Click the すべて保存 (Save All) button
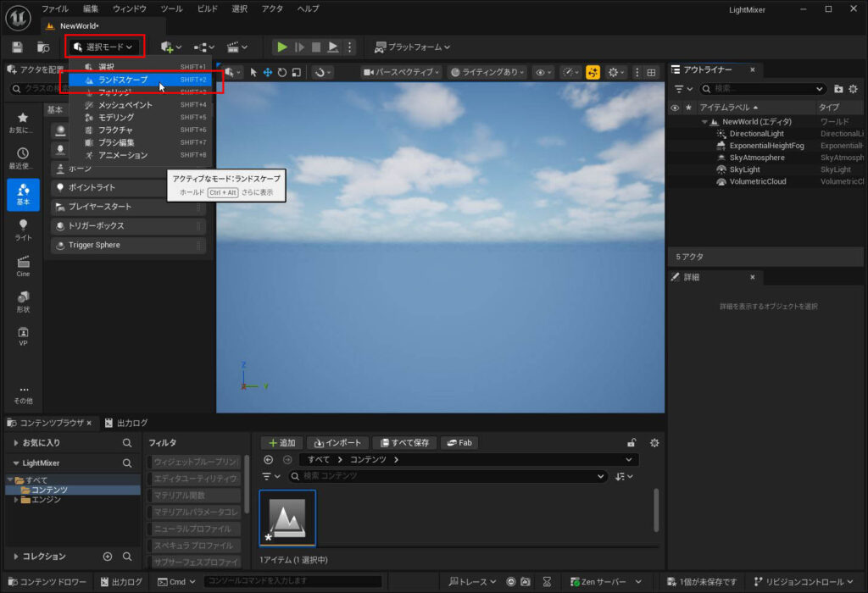 coord(405,443)
